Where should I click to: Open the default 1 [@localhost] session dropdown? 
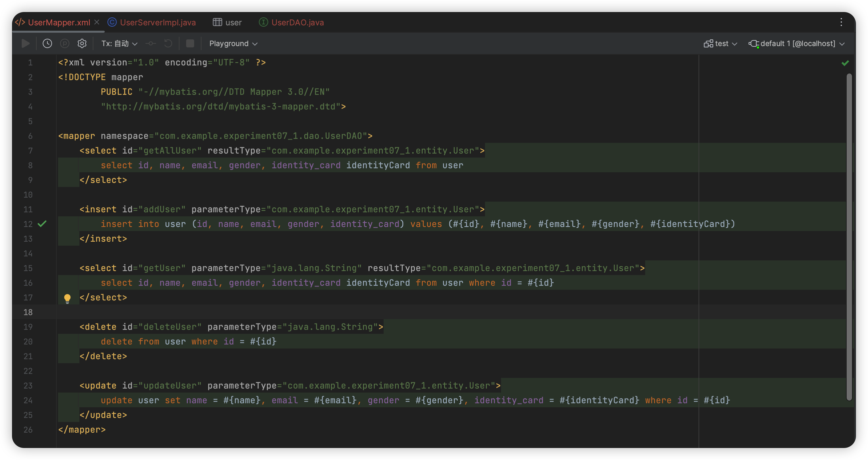(797, 43)
